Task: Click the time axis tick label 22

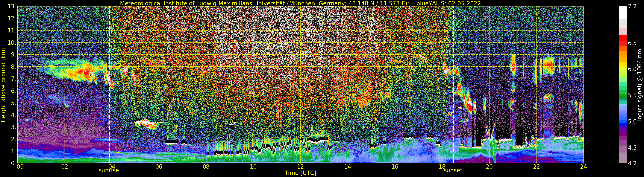Action: pos(536,167)
